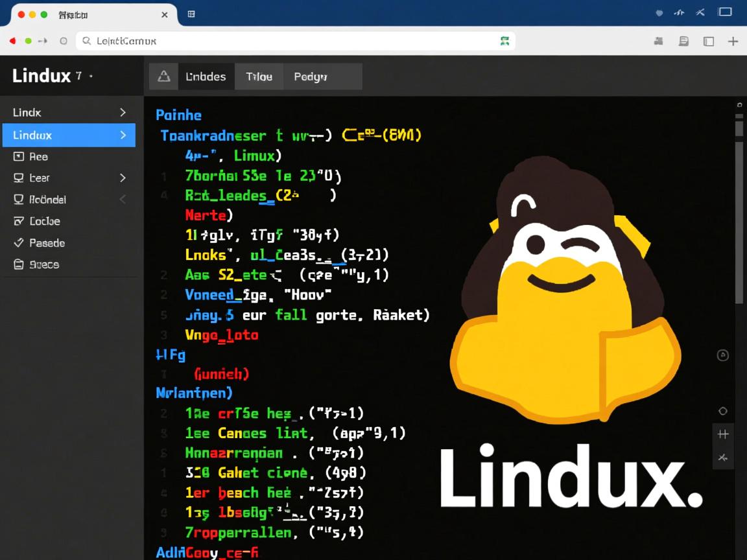
Task: Open the Pedgy tab
Action: (311, 76)
